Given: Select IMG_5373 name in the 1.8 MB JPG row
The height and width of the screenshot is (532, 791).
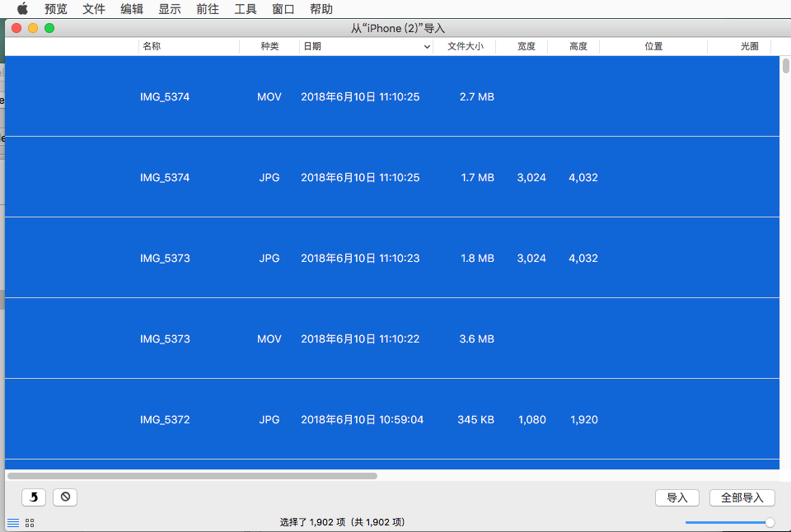Looking at the screenshot, I should click(165, 259).
